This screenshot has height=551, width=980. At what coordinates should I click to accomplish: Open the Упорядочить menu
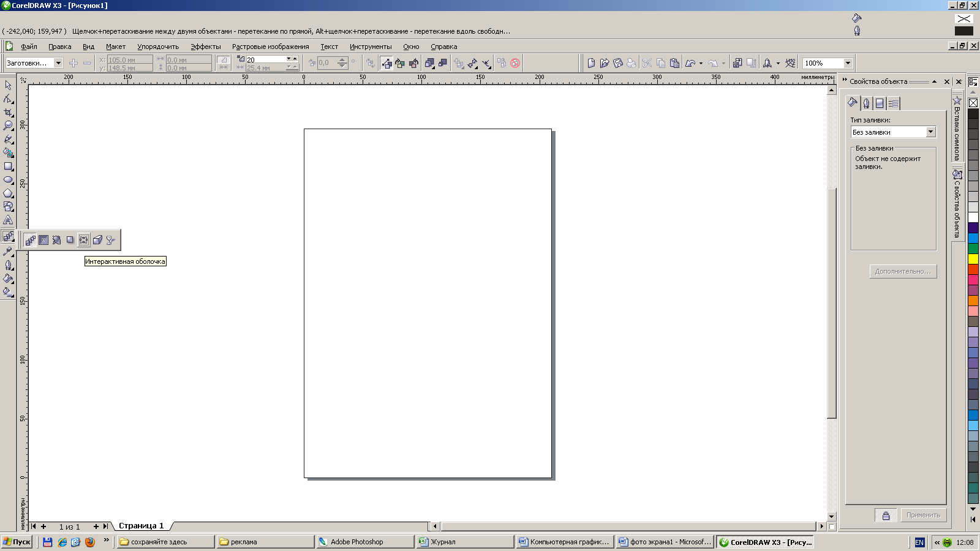click(158, 47)
